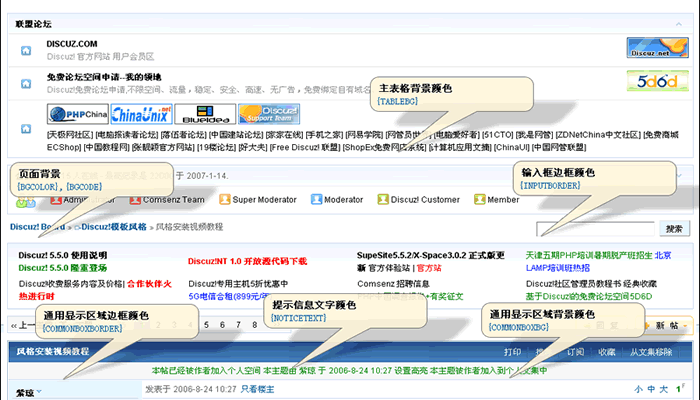The image size is (700, 400).
Task: Click the BlueIdea logo banner
Action: point(205,113)
